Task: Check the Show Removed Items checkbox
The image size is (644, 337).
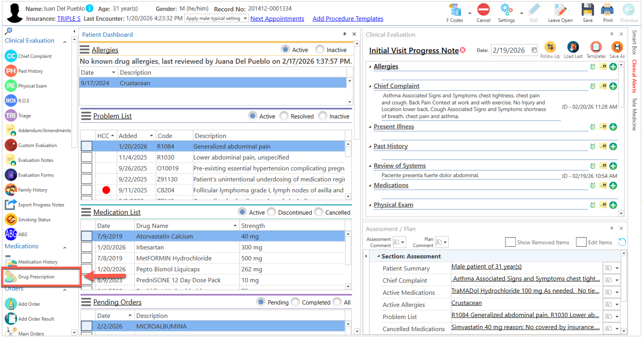Action: click(x=510, y=242)
